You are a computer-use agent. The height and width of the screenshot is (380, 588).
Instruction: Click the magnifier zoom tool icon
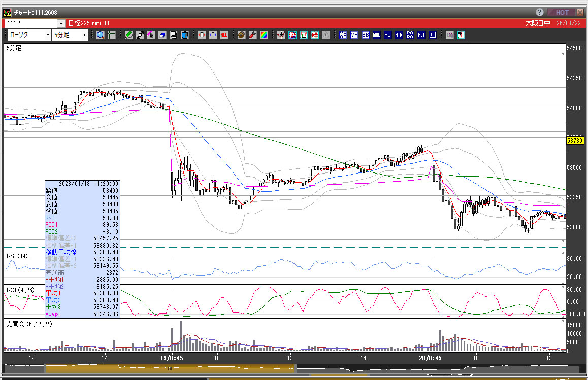coord(101,35)
